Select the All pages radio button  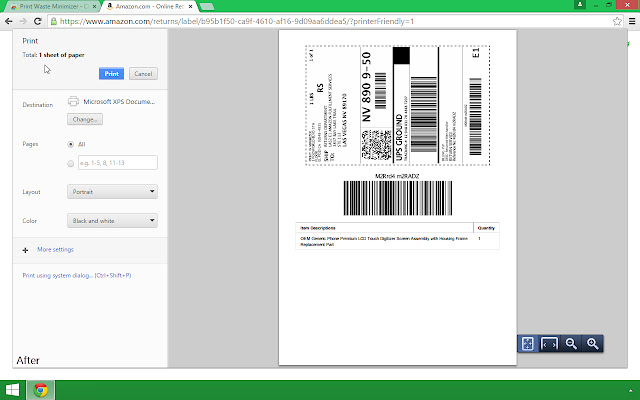click(x=71, y=144)
